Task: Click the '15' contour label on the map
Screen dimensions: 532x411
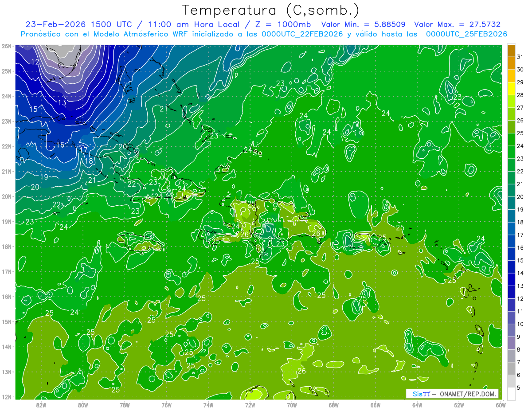Action: [33, 109]
